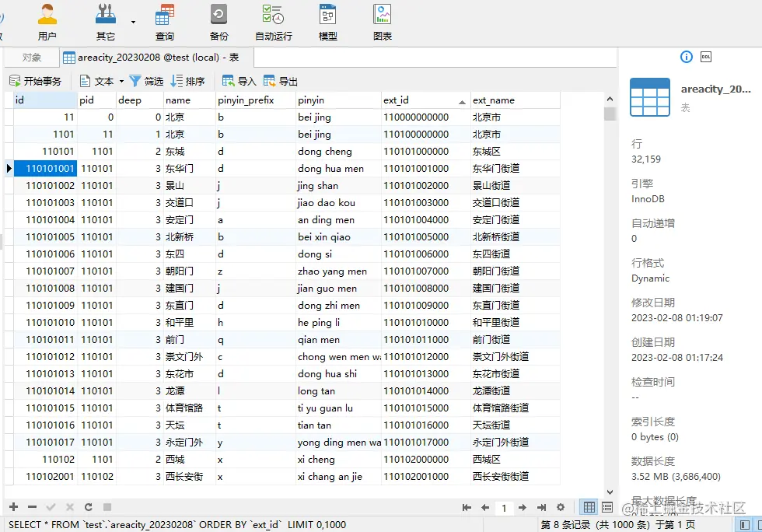Expand the 文本 dropdown arrow
This screenshot has width=762, height=532.
coord(121,81)
